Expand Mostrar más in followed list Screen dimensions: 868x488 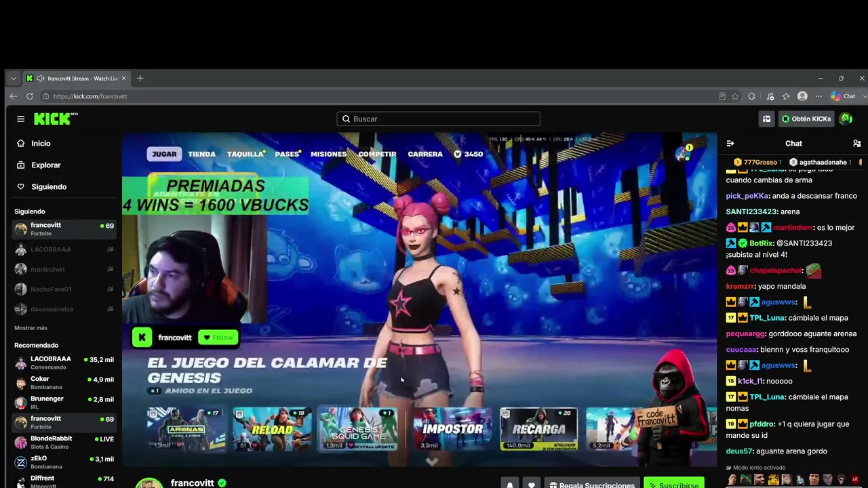31,328
